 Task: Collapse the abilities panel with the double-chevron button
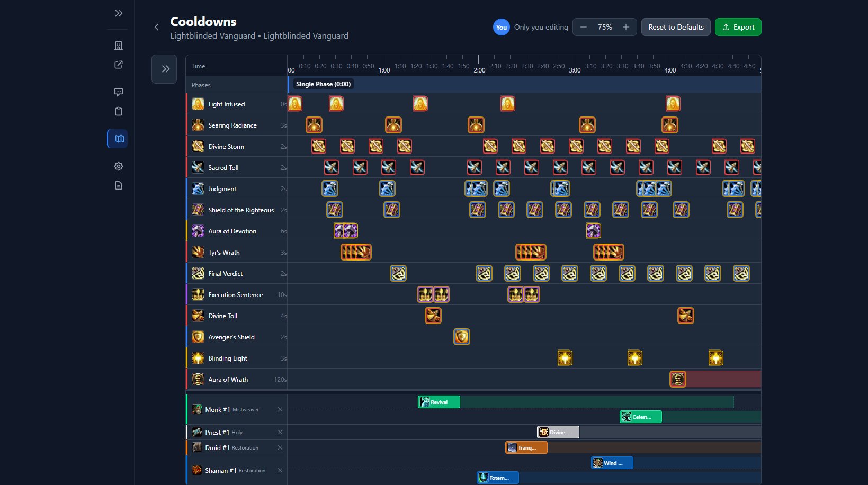(x=164, y=69)
